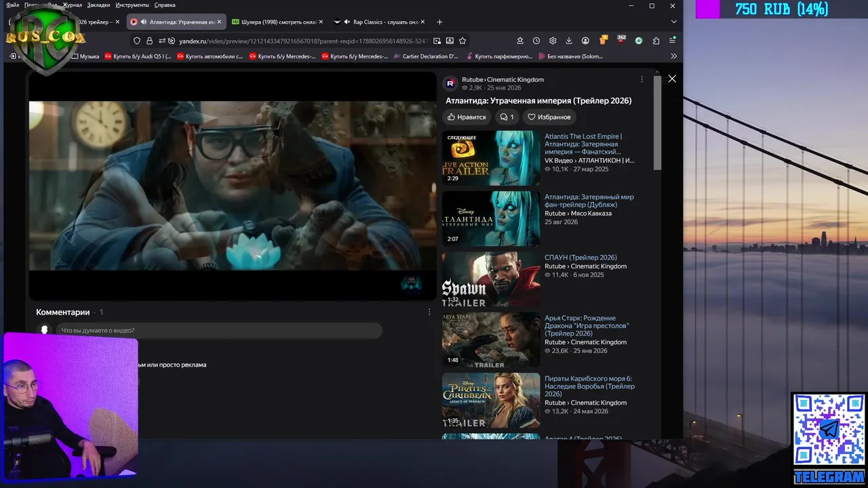Open the browser history clock icon
Screen dimensions: 868x488
click(536, 41)
